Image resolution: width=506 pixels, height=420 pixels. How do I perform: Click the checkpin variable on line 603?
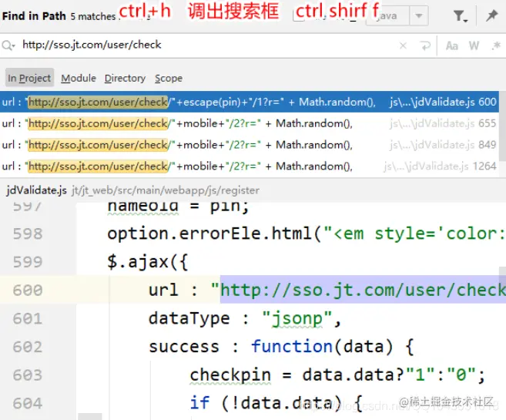click(230, 375)
